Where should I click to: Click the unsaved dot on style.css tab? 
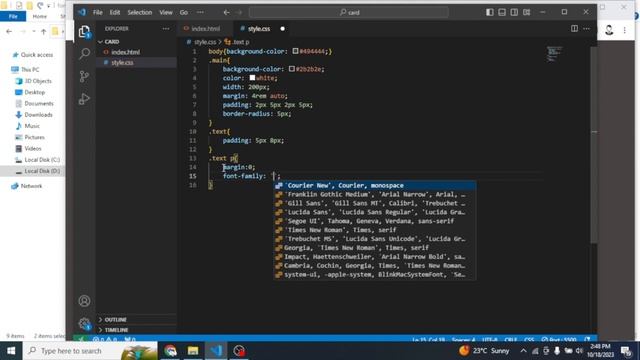click(x=282, y=29)
